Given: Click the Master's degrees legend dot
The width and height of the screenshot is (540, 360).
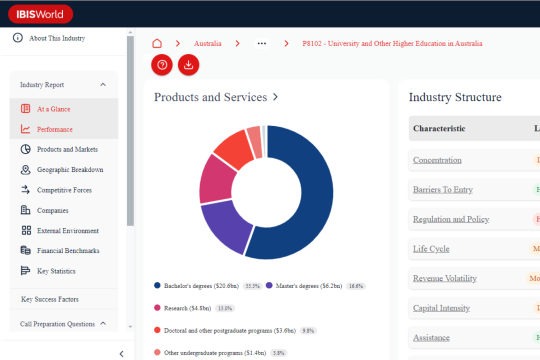Looking at the screenshot, I should (x=269, y=285).
